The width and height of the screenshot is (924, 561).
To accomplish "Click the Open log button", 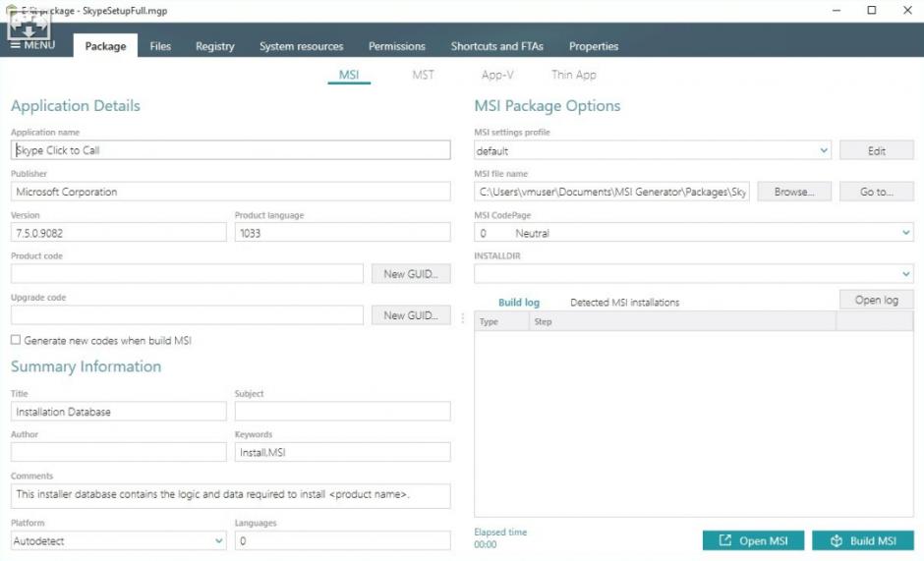I will click(x=876, y=300).
